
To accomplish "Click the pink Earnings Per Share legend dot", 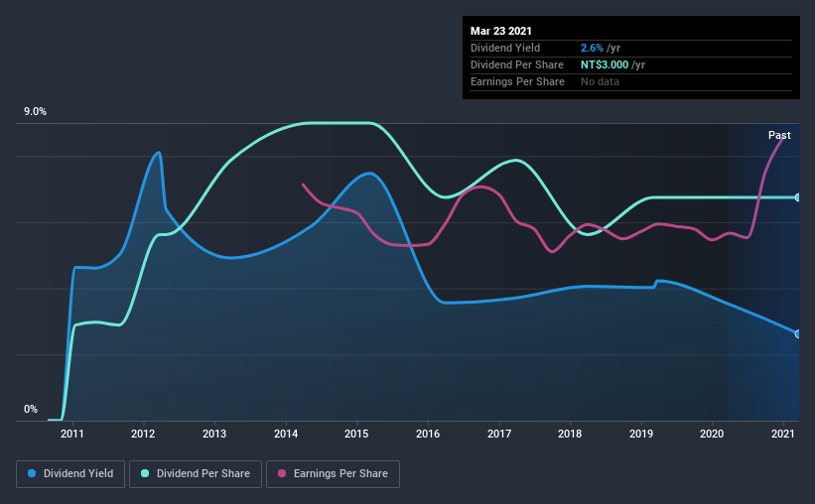I will tap(282, 473).
